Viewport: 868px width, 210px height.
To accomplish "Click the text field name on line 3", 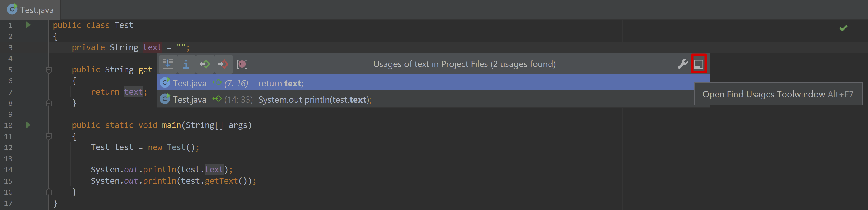I will coord(152,47).
